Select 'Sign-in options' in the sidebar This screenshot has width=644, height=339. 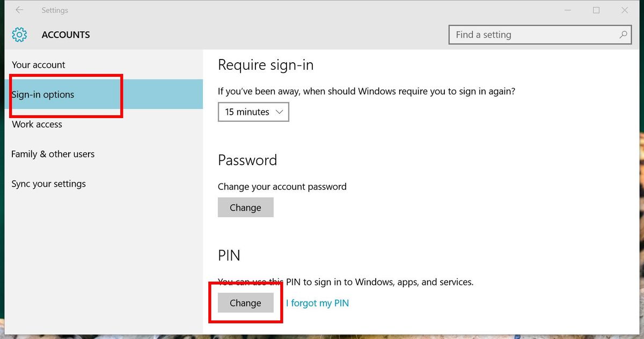click(43, 94)
